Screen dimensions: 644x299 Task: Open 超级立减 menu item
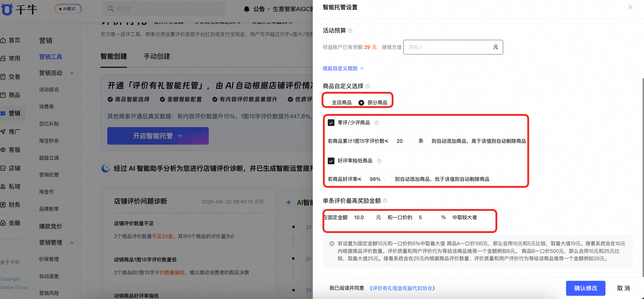(49, 158)
